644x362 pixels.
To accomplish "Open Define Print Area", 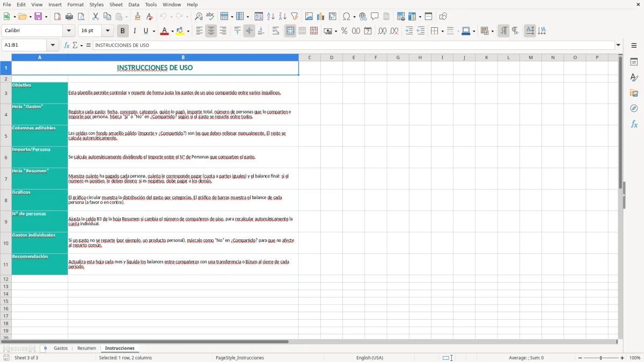I will point(401,17).
